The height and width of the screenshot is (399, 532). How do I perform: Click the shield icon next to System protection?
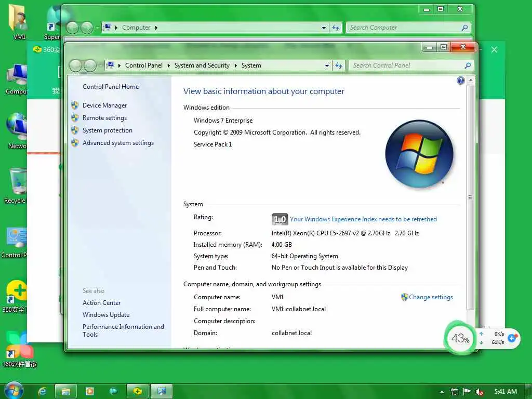(75, 130)
